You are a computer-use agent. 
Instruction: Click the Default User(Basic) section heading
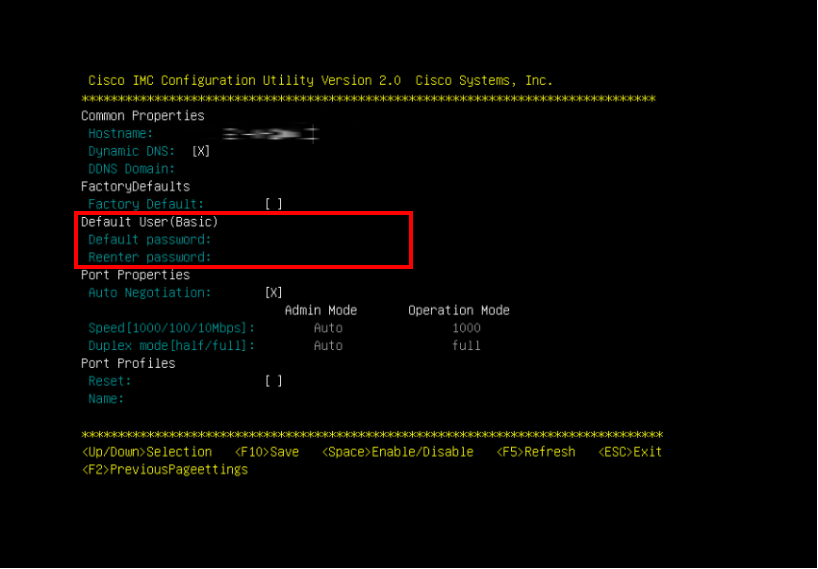[x=150, y=222]
